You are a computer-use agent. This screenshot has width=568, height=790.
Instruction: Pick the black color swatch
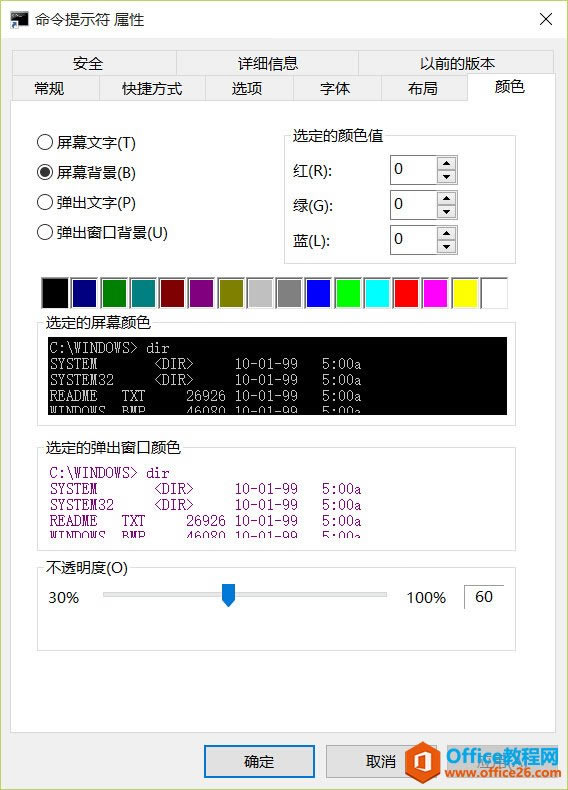pyautogui.click(x=55, y=293)
